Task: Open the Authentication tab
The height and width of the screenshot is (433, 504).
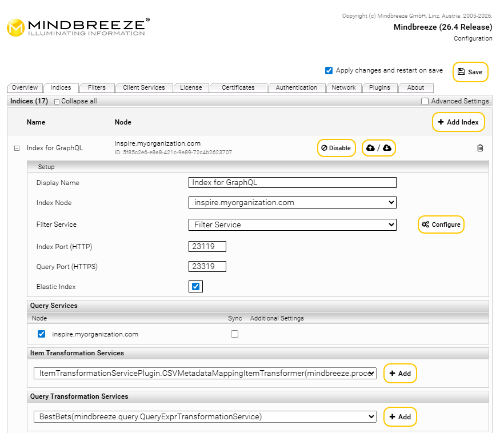Action: pos(297,88)
